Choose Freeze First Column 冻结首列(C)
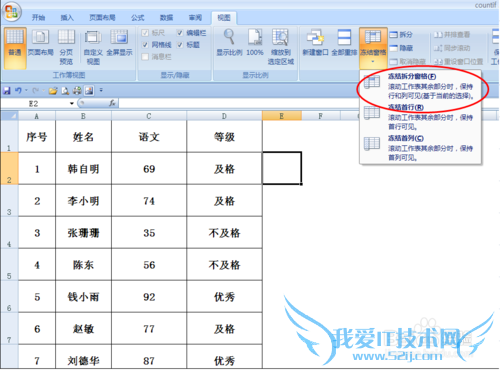The width and height of the screenshot is (500, 371). click(421, 147)
